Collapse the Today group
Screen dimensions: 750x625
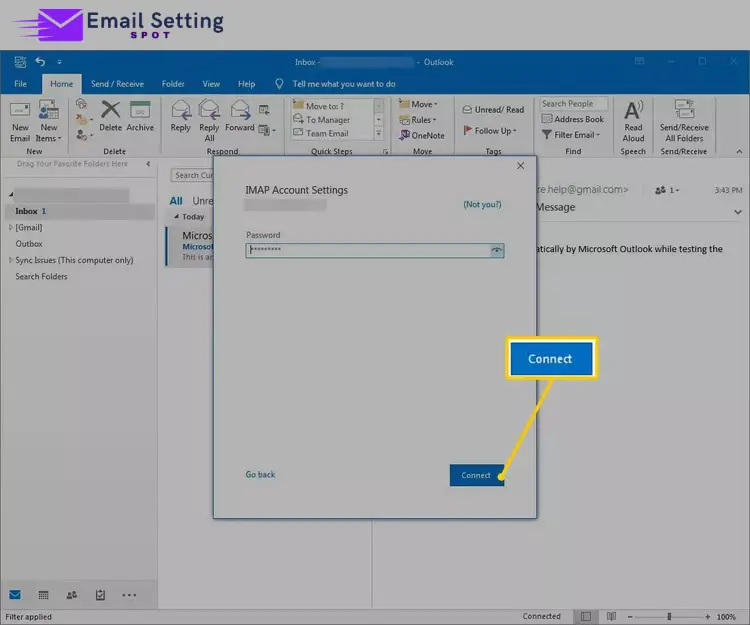pyautogui.click(x=176, y=217)
